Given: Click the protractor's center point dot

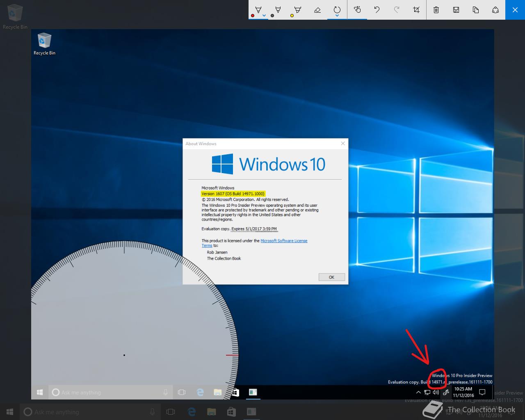Looking at the screenshot, I should [x=124, y=355].
